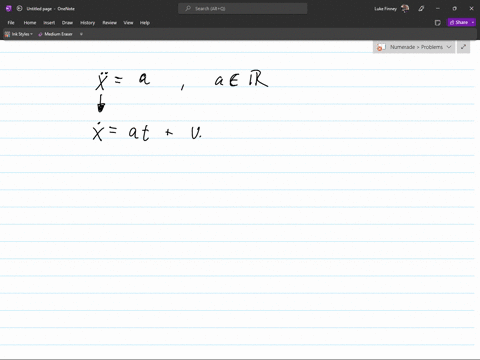480x360 pixels.
Task: Click the Luke Finney account name
Action: pyautogui.click(x=385, y=9)
